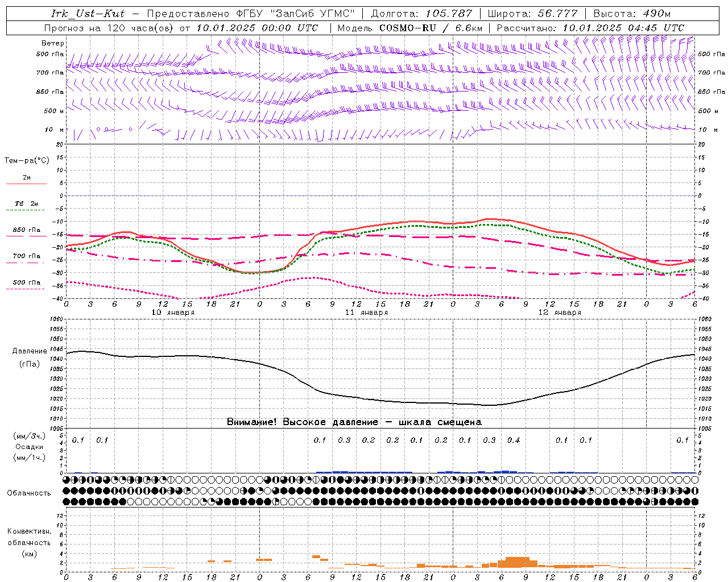
Task: Select the 700 гПа legend label in temperature panel
Action: 27,256
